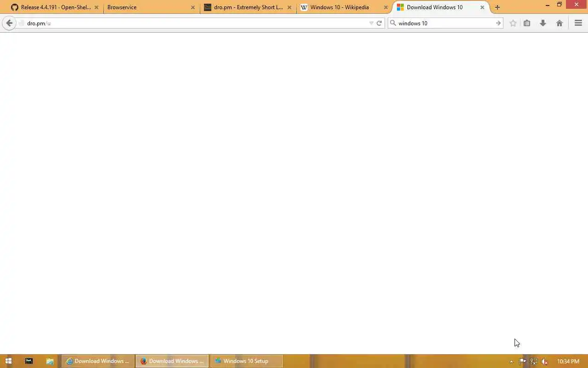Open Action Center flag icon
Screen dimensions: 588x368
[522, 362]
